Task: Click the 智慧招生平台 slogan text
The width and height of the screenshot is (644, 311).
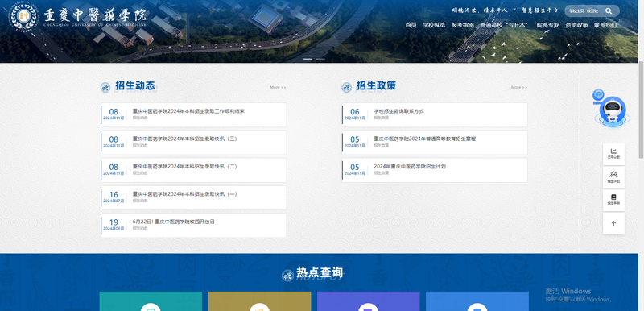Action: click(x=539, y=10)
